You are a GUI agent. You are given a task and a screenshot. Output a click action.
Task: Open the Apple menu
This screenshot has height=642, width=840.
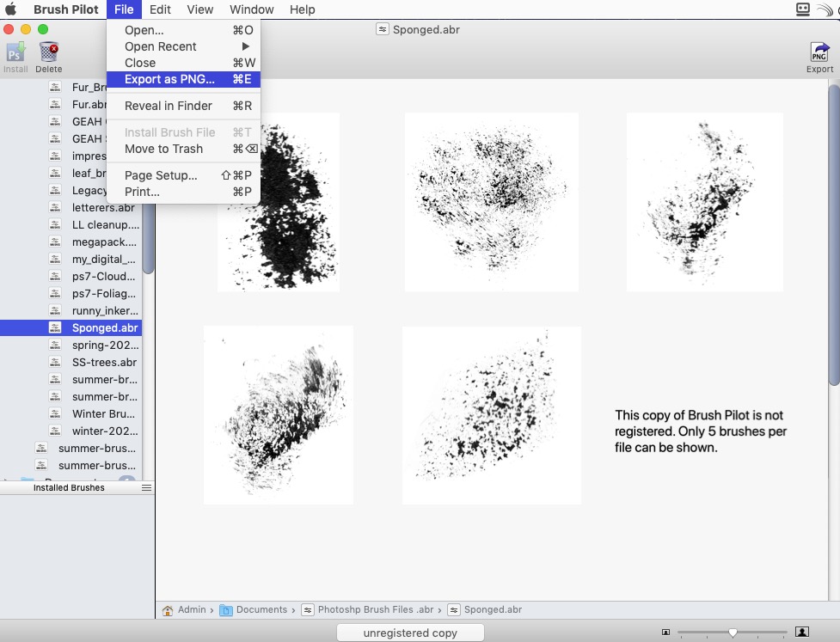coord(10,9)
